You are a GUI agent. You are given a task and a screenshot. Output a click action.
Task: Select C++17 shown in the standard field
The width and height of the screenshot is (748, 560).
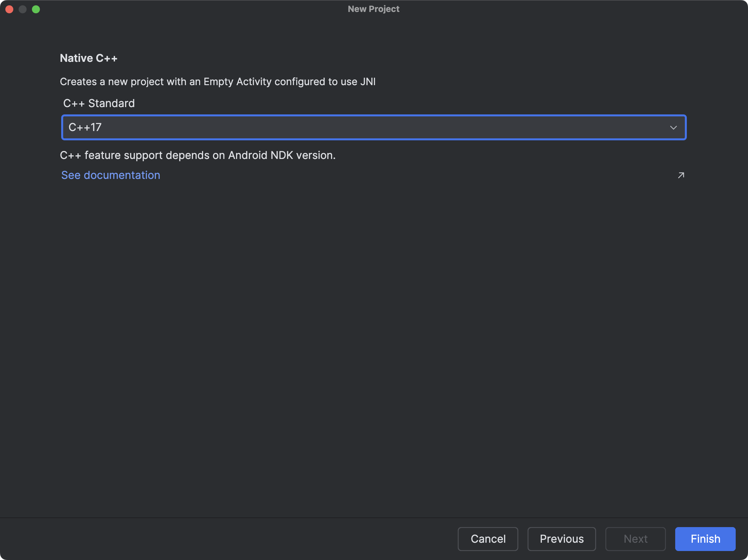pyautogui.click(x=84, y=127)
